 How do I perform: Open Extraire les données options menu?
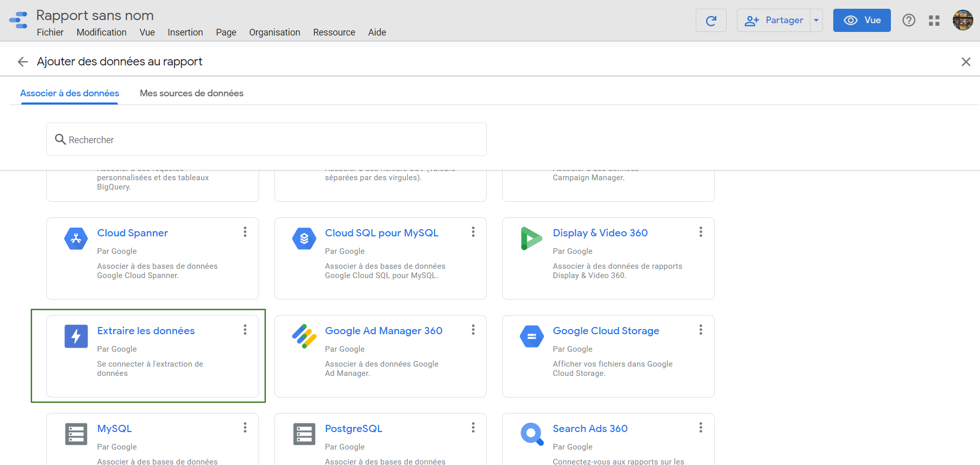coord(245,330)
